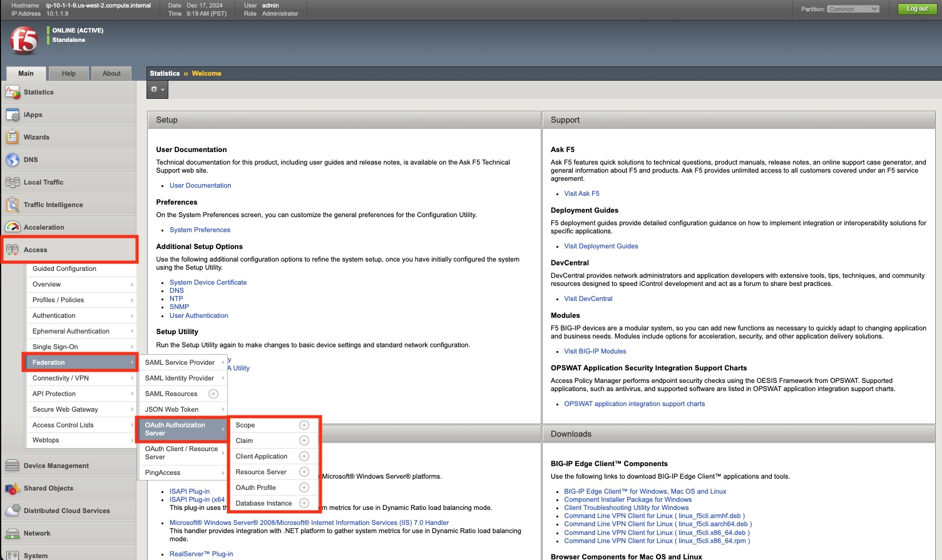
Task: Open the iApps sidebar icon
Action: click(x=13, y=115)
